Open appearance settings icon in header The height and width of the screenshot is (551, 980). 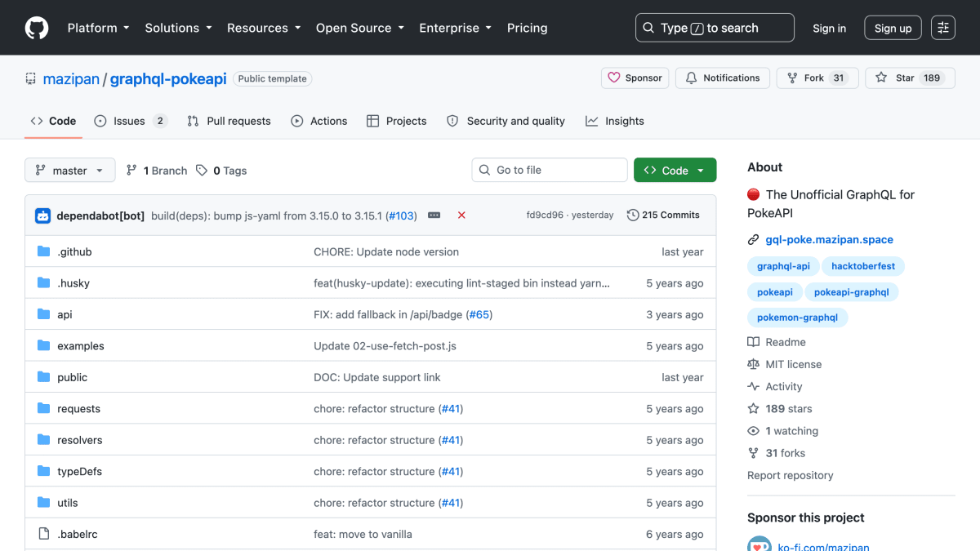(x=943, y=28)
